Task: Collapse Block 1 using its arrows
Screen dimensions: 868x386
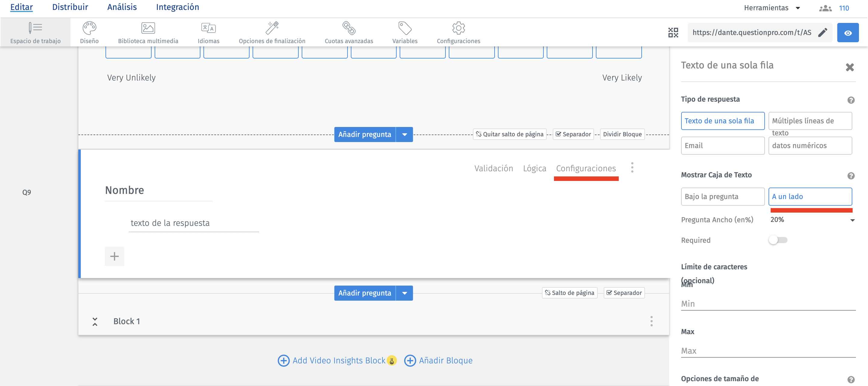Action: coord(95,321)
